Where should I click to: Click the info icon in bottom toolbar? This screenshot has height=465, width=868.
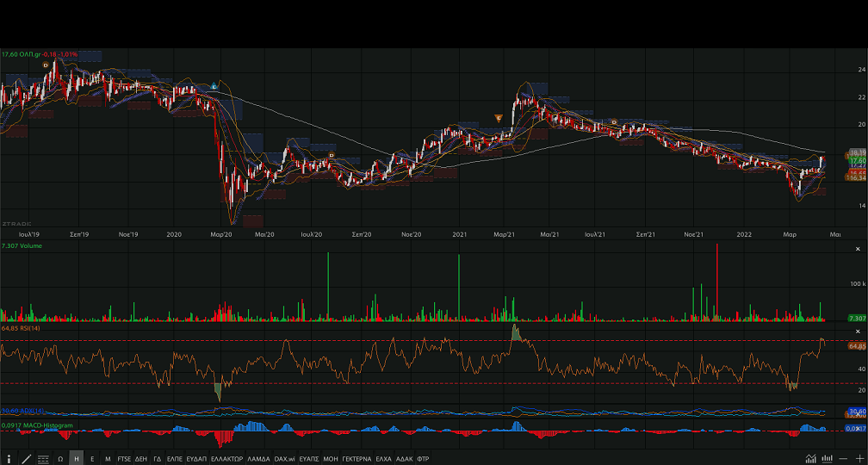coord(9,458)
